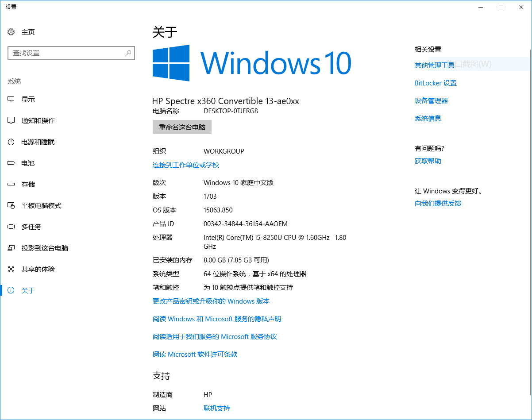This screenshot has height=420, width=532.
Task: Click HP Spectre x360 Convertible model text
Action: [226, 101]
